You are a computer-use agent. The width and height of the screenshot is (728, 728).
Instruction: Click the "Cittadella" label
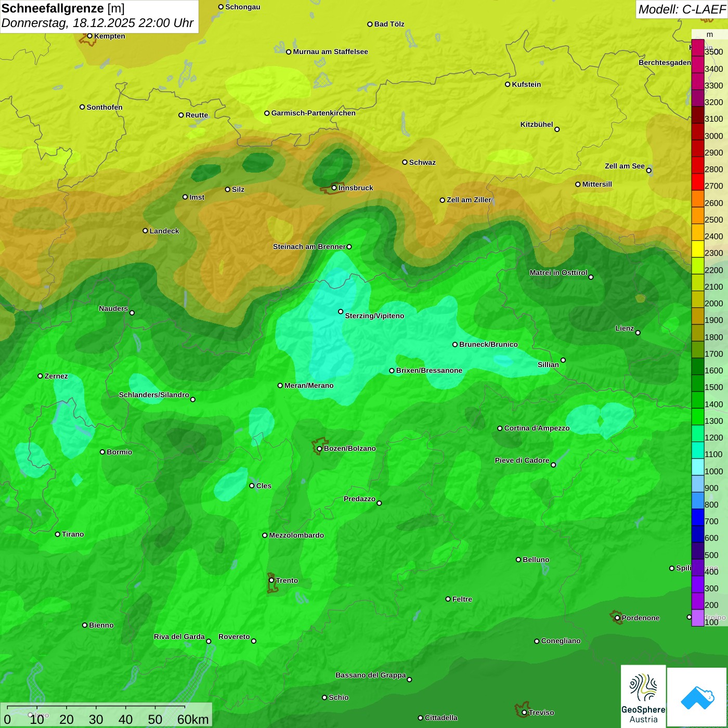click(x=441, y=718)
